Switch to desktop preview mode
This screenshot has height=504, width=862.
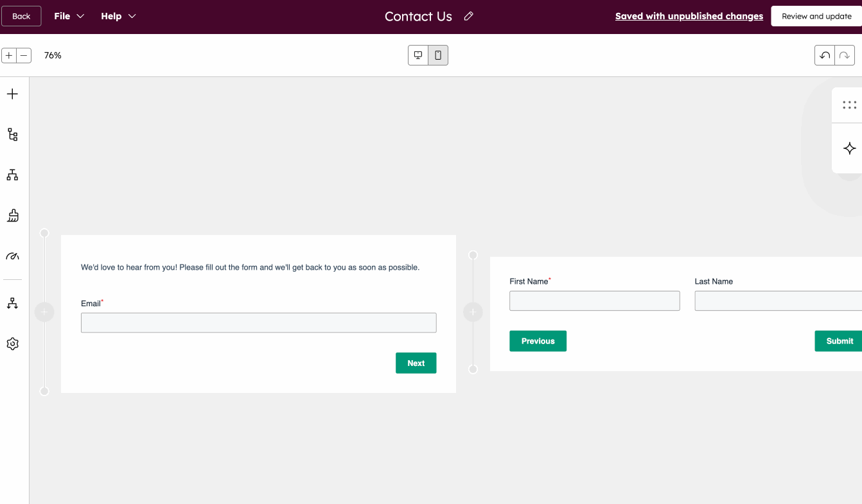pos(418,55)
